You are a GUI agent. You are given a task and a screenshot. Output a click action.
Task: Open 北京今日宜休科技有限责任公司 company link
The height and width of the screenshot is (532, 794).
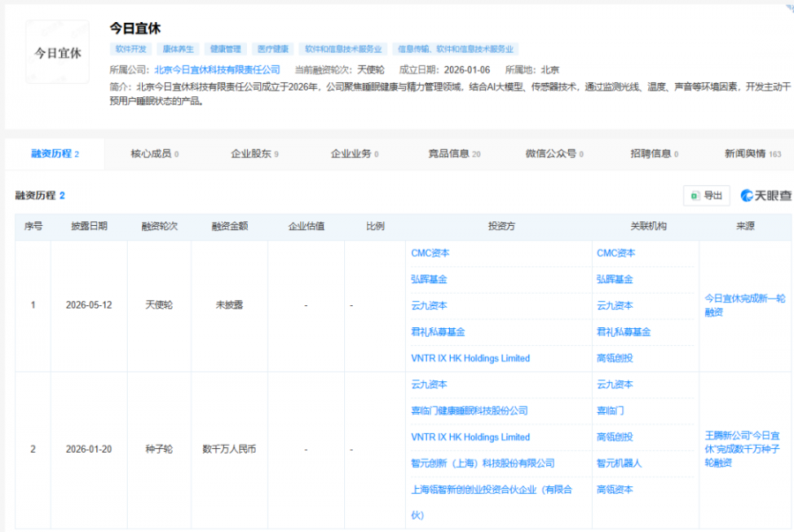coord(217,70)
